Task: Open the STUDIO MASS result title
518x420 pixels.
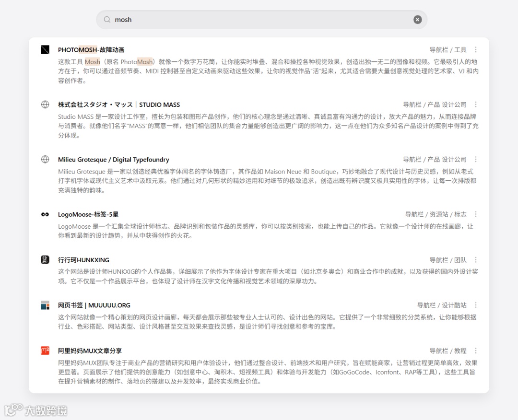Action: [119, 105]
